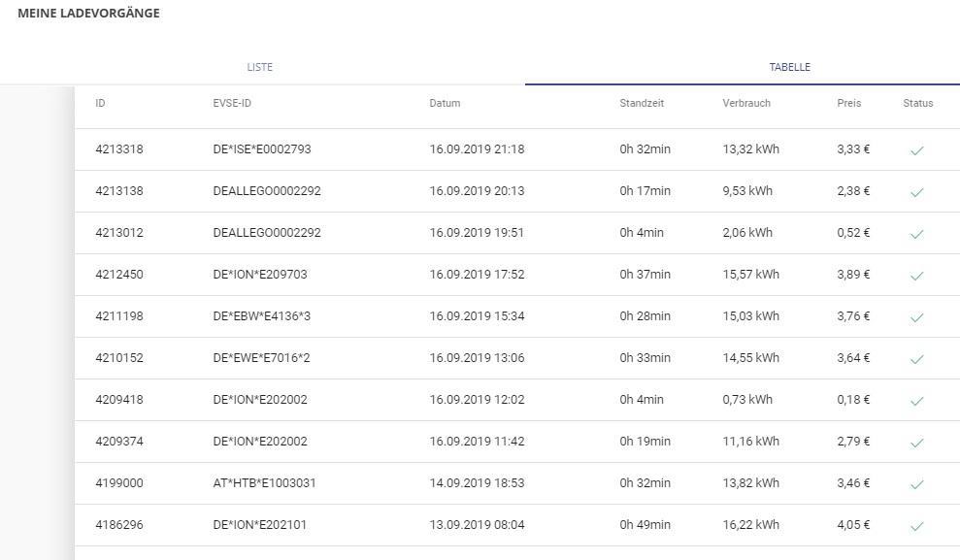Switch to the LISTE tab

(x=260, y=67)
